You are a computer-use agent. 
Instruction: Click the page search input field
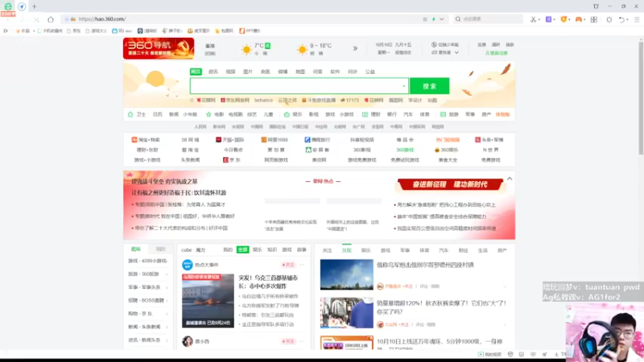[x=299, y=86]
